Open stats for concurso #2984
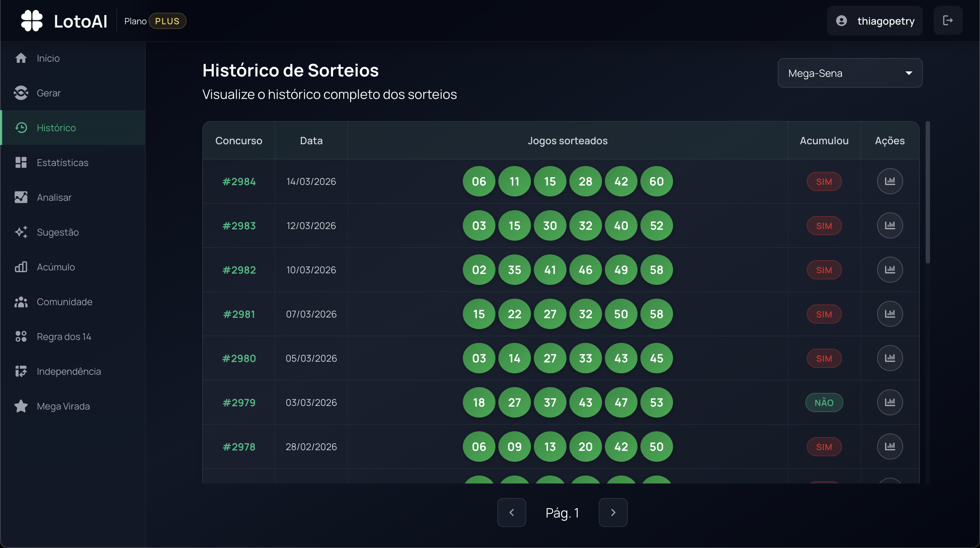The image size is (980, 548). click(x=890, y=181)
